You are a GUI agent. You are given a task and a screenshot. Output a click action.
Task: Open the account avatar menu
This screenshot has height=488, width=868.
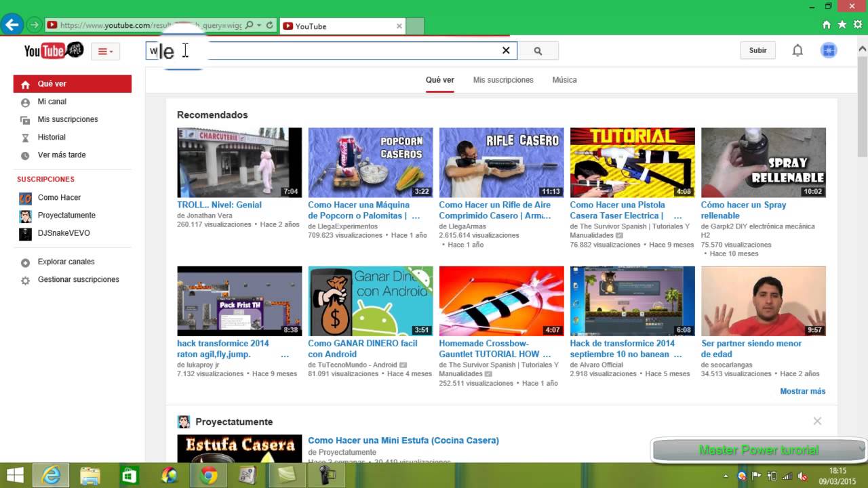[x=829, y=50]
